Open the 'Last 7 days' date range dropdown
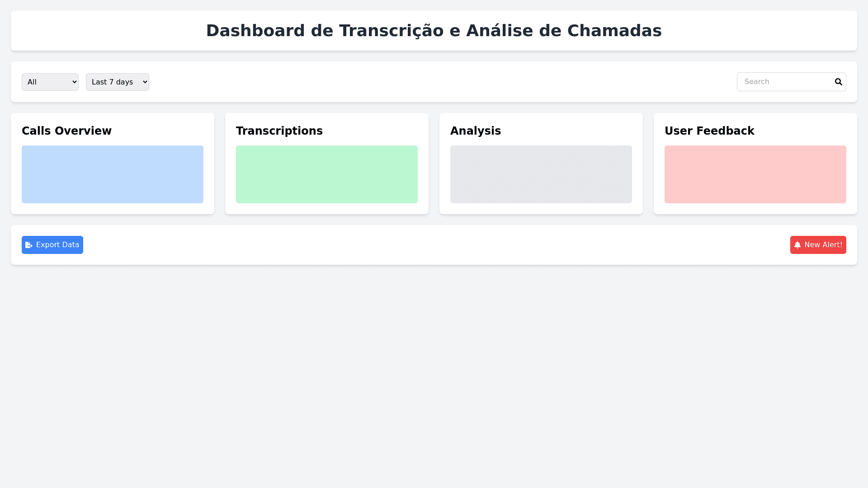Image resolution: width=868 pixels, height=488 pixels. 117,82
